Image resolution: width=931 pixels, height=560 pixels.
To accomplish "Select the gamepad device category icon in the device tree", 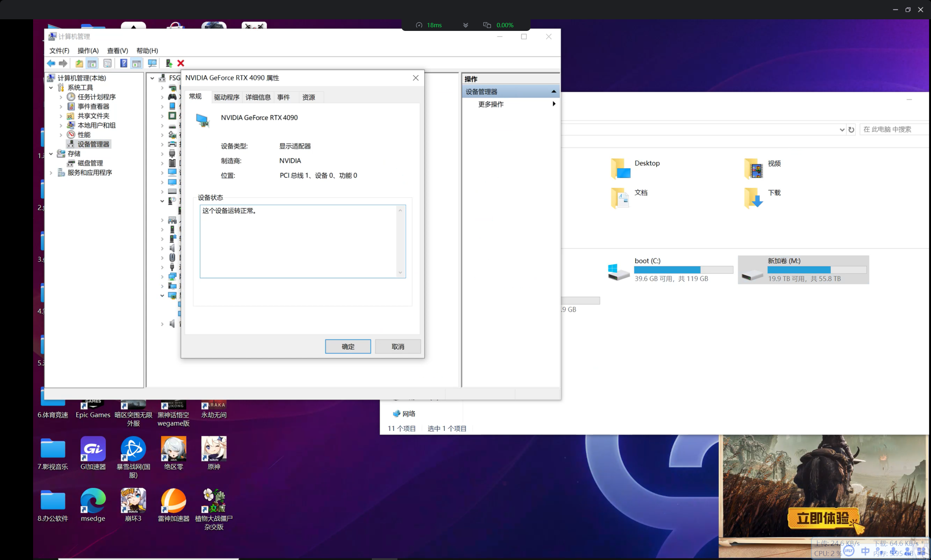I will 172,97.
